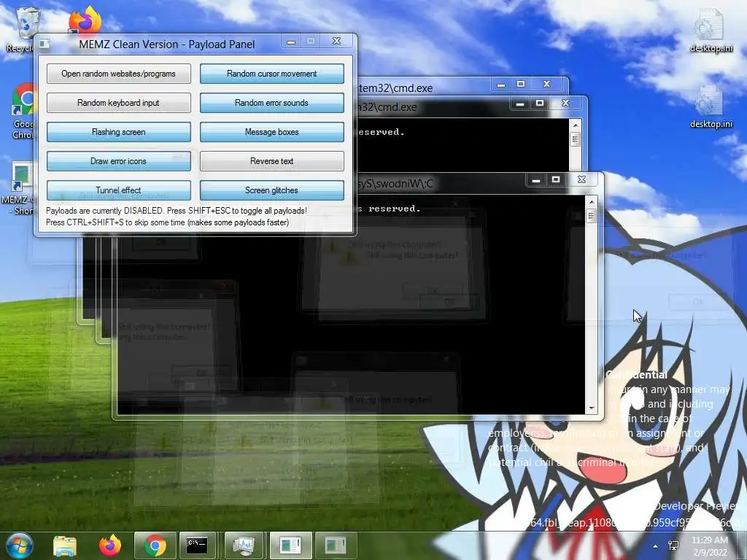Toggle the Random keyboard input payload
The image size is (747, 560).
click(x=119, y=103)
